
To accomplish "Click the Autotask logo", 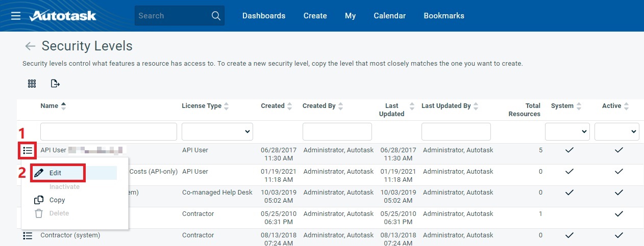I will click(63, 16).
